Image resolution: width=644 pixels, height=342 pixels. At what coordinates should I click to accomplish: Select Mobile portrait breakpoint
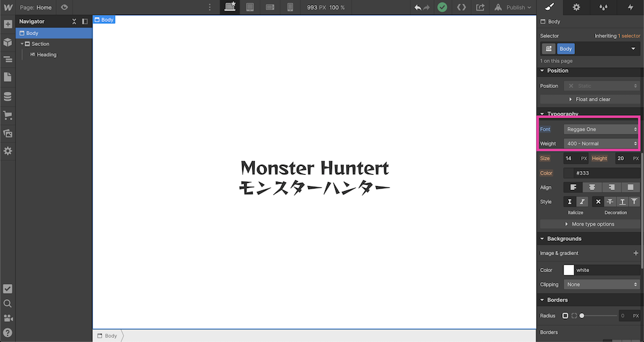click(x=290, y=8)
